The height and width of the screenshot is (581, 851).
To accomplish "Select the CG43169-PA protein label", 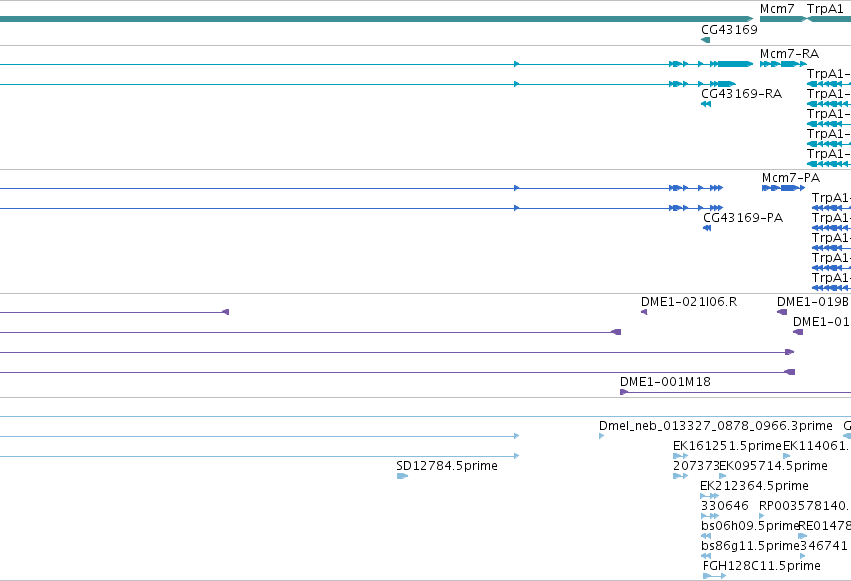I will 743,218.
